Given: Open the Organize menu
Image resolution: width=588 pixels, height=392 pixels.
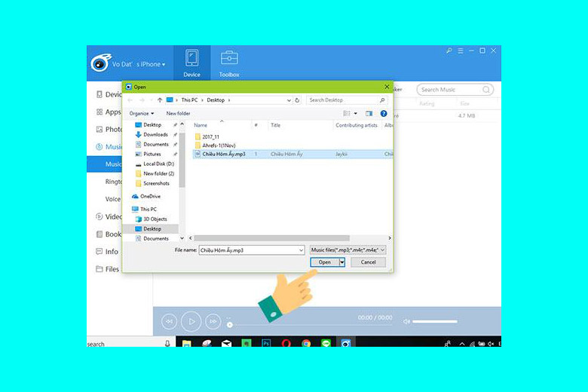Looking at the screenshot, I should coord(142,113).
